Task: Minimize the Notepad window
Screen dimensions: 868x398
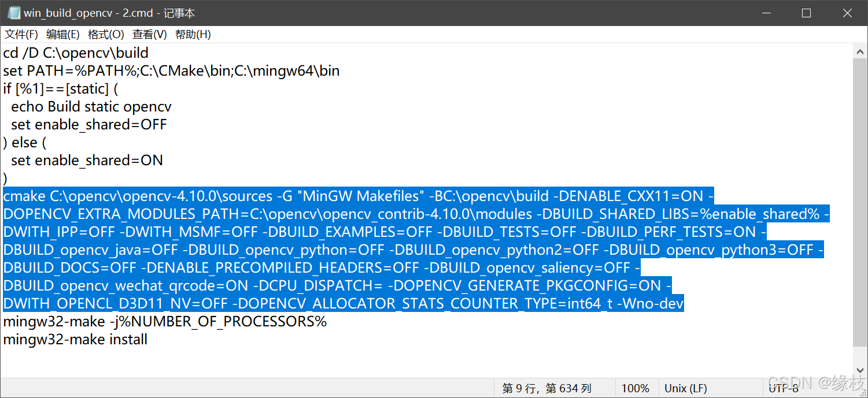Action: click(766, 12)
